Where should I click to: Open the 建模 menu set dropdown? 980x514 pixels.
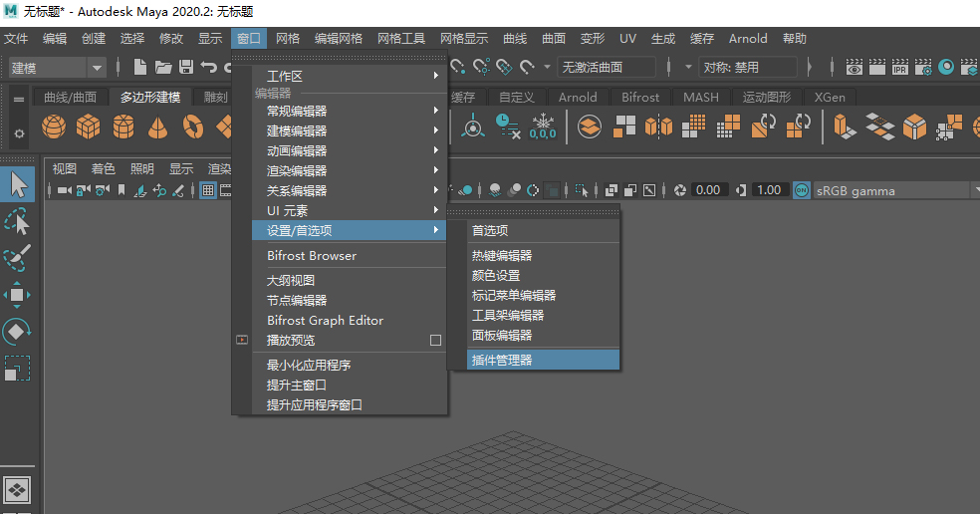57,68
